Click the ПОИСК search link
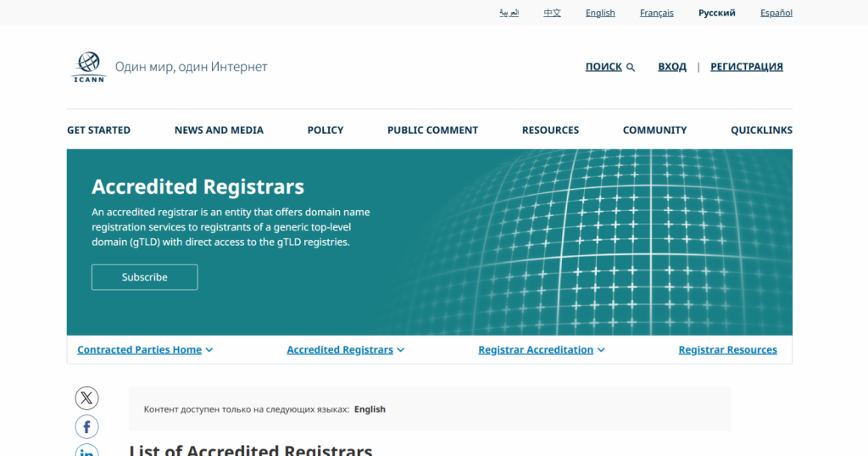The width and height of the screenshot is (868, 456). 604,67
